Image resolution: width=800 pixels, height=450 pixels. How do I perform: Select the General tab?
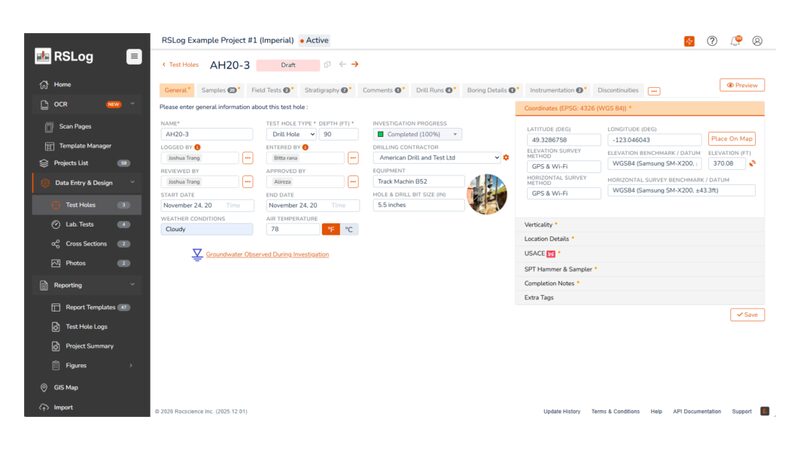[177, 90]
